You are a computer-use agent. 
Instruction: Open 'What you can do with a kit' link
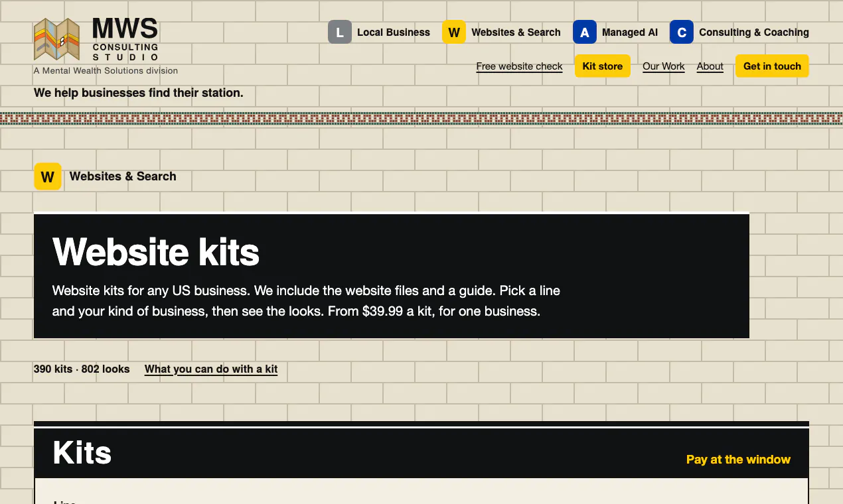point(211,369)
